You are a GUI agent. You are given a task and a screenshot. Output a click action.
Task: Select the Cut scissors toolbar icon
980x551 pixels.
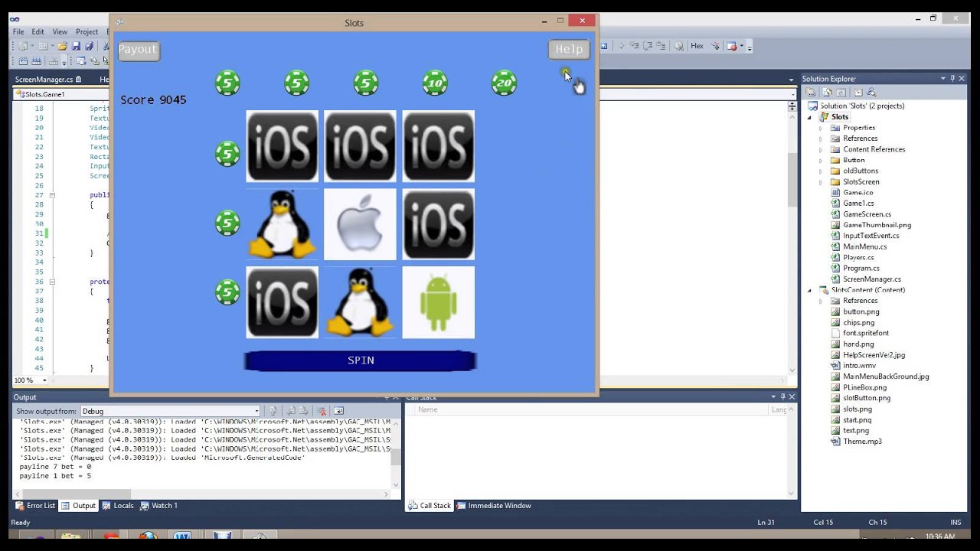click(x=106, y=46)
